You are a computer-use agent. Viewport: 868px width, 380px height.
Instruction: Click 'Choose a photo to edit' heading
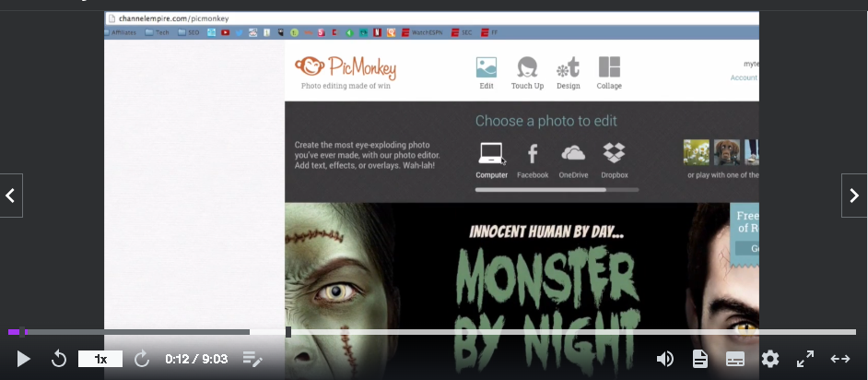click(x=545, y=121)
